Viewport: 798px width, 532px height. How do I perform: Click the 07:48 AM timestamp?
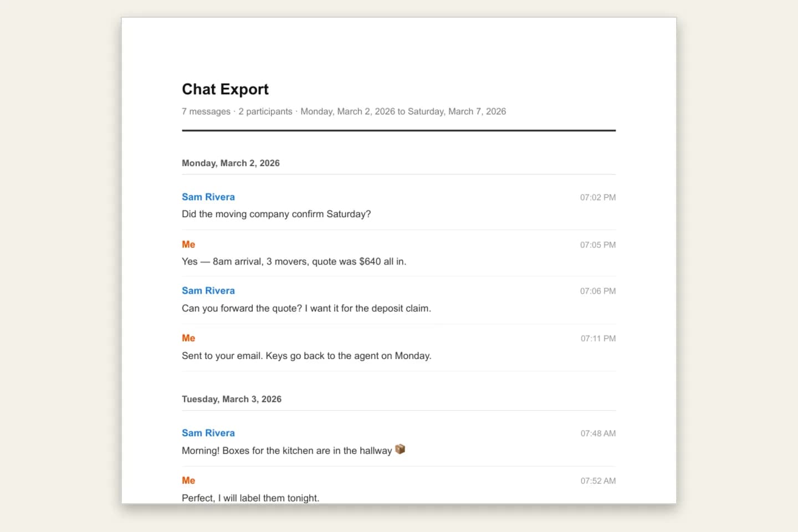pyautogui.click(x=598, y=433)
